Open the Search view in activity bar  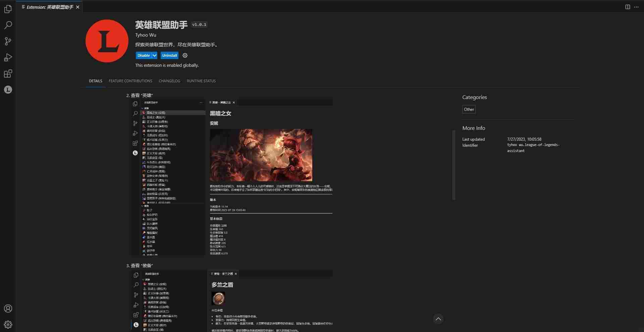tap(8, 25)
